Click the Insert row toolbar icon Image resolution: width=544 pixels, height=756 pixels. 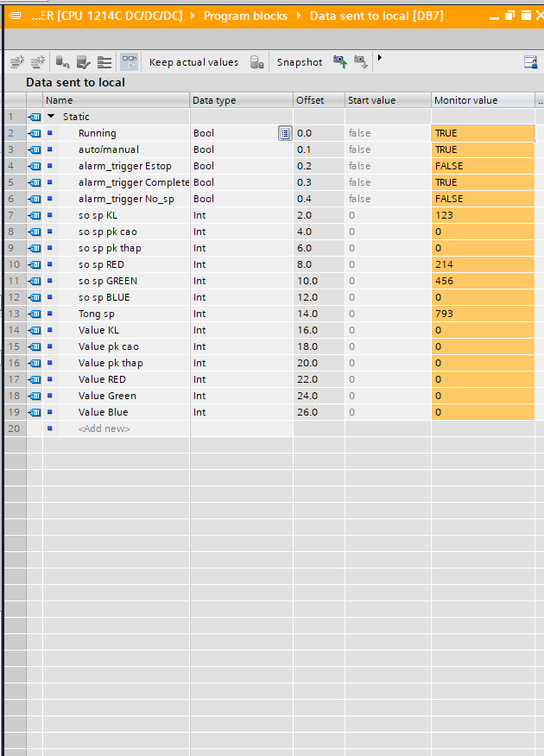17,61
